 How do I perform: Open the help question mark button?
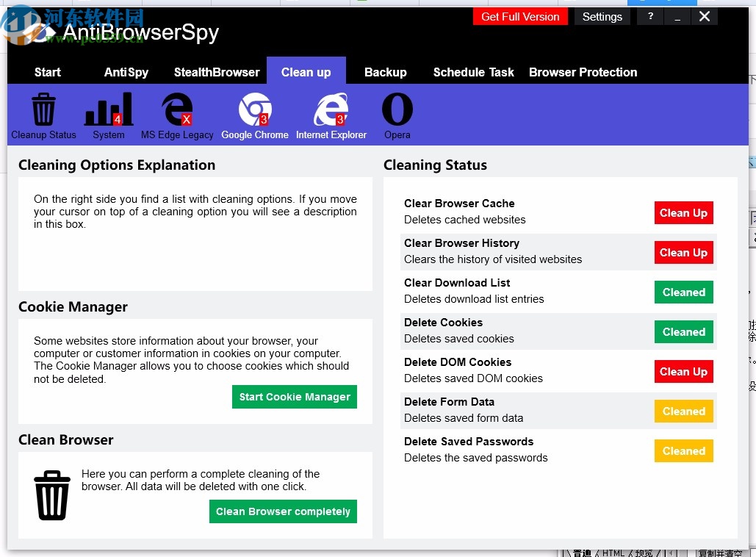(649, 16)
